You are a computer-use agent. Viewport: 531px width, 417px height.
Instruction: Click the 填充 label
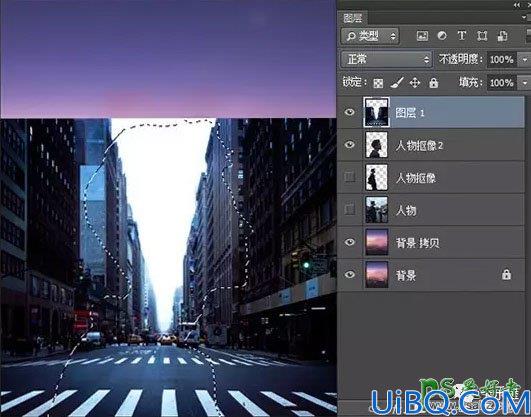coord(471,82)
